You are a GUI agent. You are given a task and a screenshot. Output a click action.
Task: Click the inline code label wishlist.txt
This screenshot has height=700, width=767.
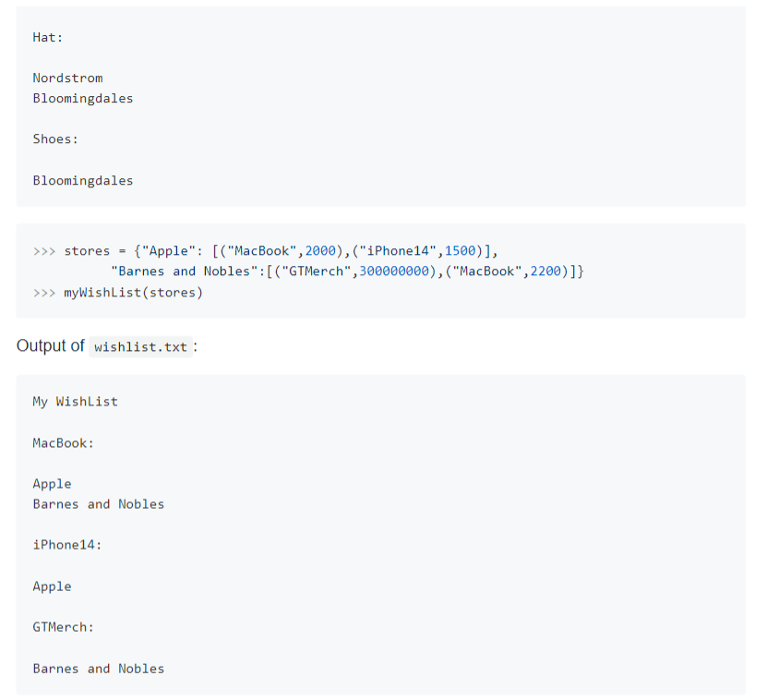pyautogui.click(x=139, y=347)
